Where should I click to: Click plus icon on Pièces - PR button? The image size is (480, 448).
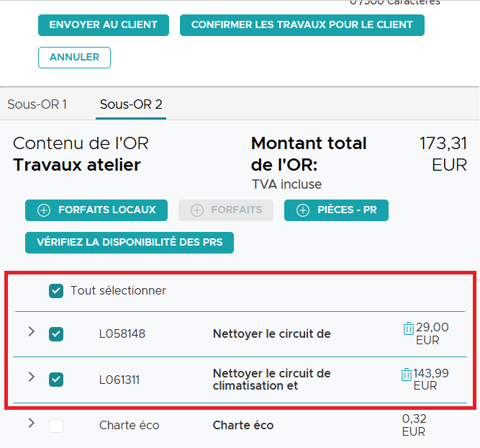click(303, 210)
